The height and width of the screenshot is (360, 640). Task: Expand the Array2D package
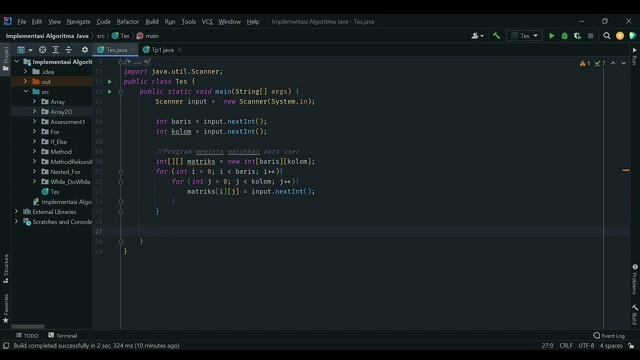click(x=34, y=111)
